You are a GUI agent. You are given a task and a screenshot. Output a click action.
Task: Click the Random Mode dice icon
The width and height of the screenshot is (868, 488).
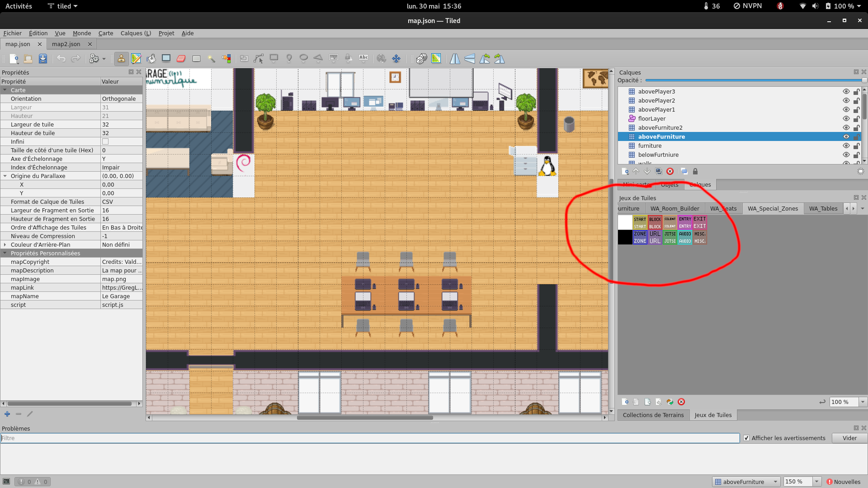click(x=421, y=59)
